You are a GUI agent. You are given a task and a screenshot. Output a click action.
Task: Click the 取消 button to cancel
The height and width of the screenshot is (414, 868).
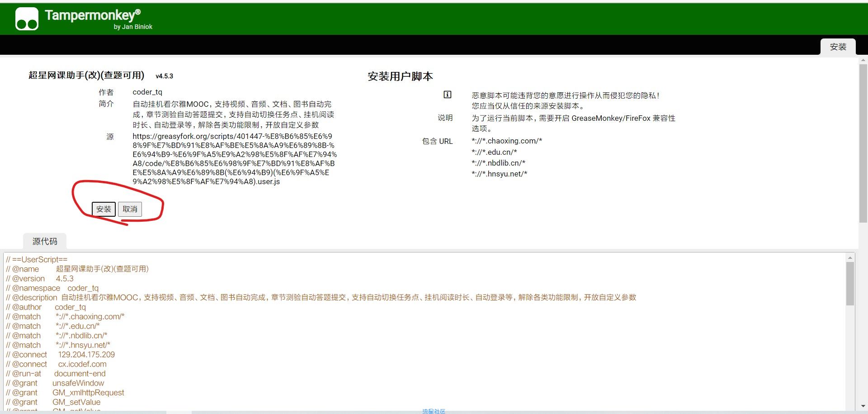tap(130, 209)
